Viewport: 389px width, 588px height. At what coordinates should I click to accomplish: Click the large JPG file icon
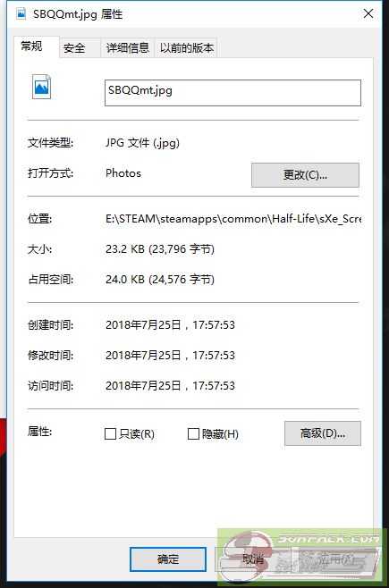point(41,87)
